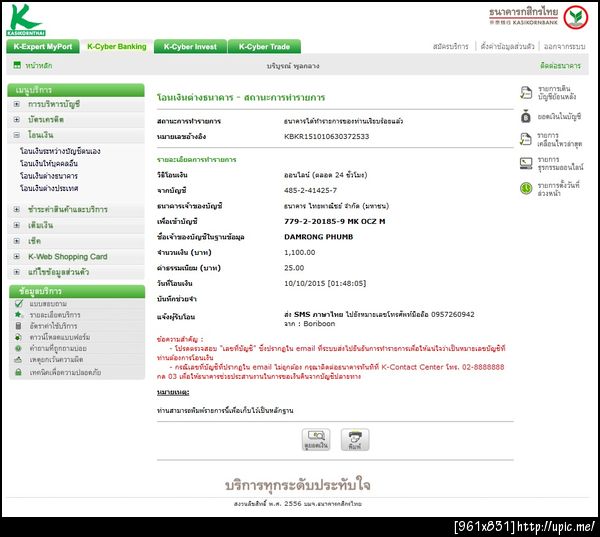The height and width of the screenshot is (537, 600).
Task: Open รายการเคลื่อนไหวล่าสุด document icon
Action: tap(526, 139)
